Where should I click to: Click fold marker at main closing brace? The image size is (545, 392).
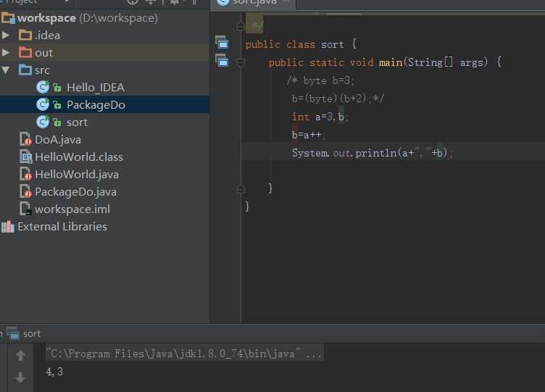click(x=241, y=190)
